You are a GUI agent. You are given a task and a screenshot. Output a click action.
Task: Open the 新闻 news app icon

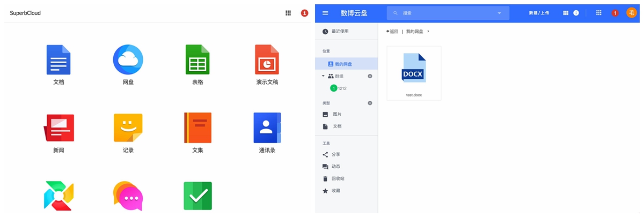[x=58, y=128]
